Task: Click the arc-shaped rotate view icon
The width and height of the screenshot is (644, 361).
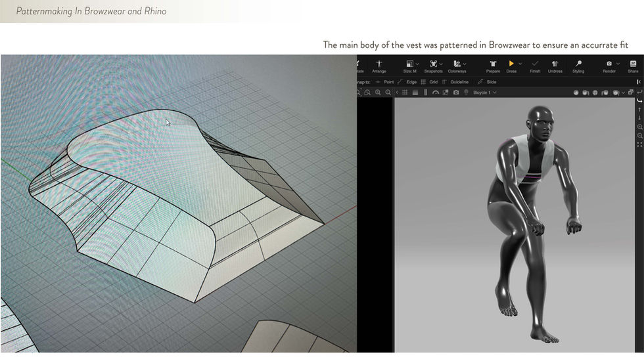Action: tap(436, 93)
